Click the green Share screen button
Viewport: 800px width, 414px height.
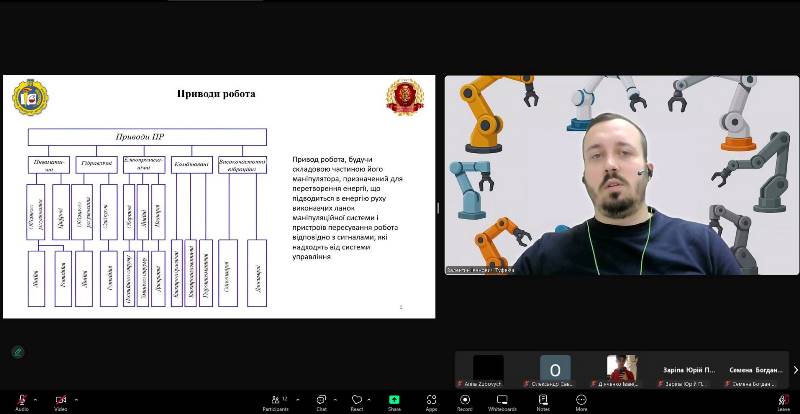(394, 402)
